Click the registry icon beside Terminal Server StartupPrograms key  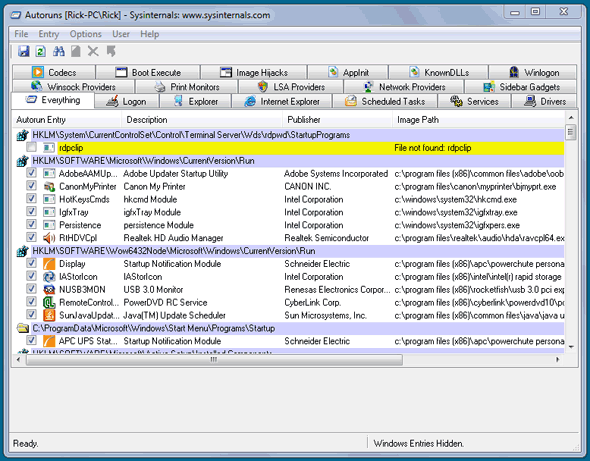point(23,135)
